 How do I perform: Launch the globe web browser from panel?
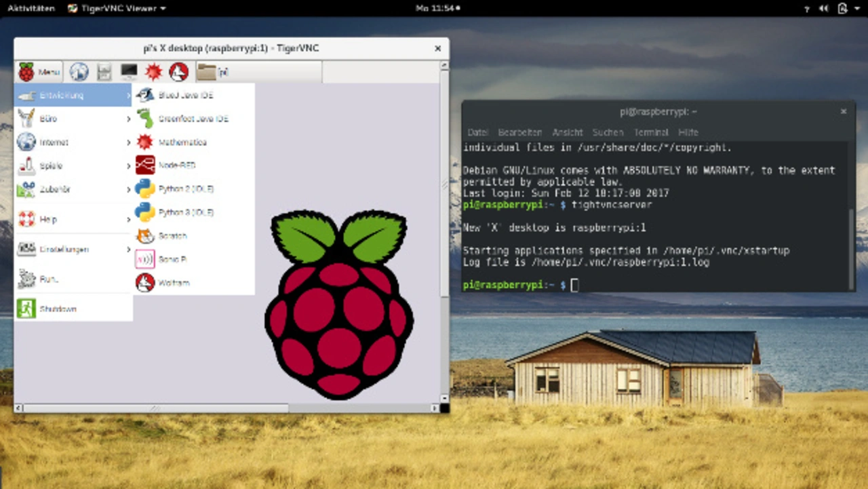tap(79, 72)
